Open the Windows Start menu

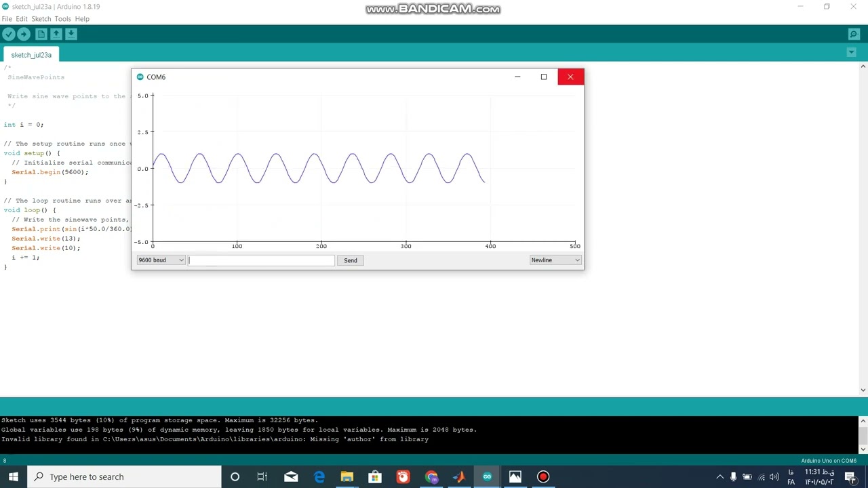14,477
